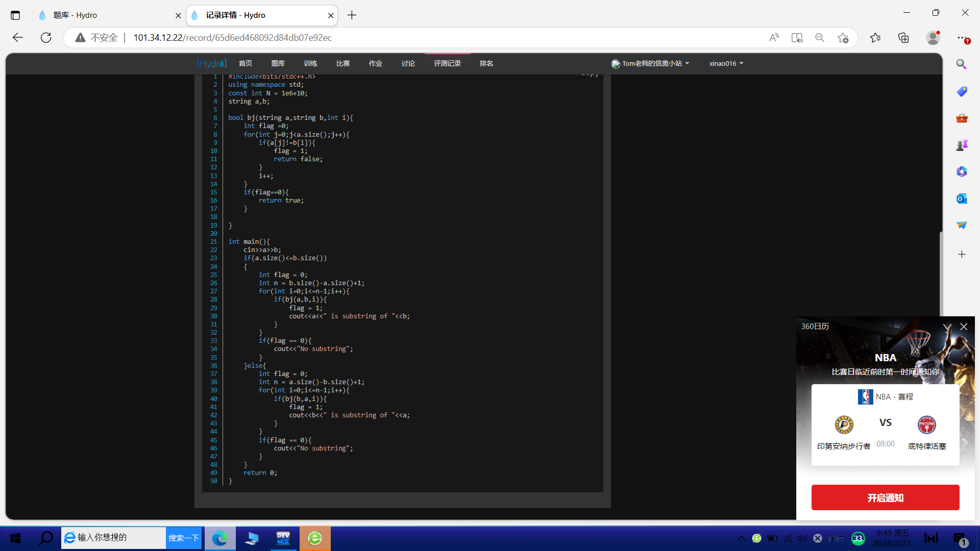Click the Edge sidebar tools briefcase icon
Screen dimensions: 980x551
(962, 118)
